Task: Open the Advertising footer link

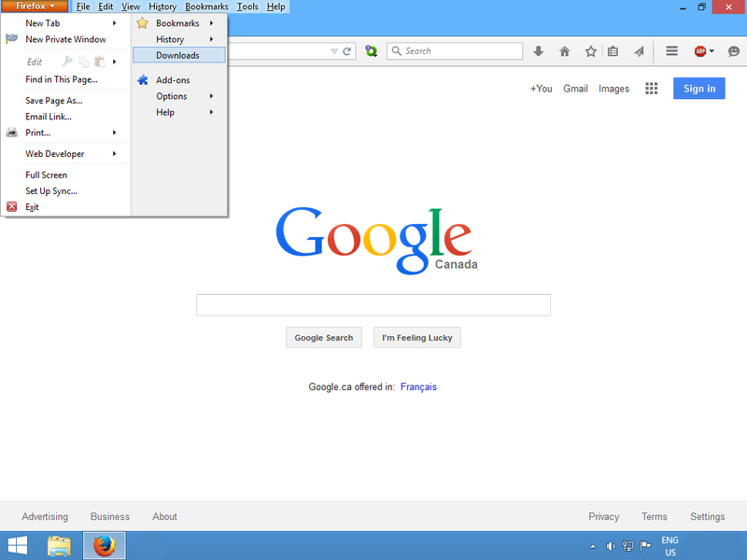Action: point(45,517)
